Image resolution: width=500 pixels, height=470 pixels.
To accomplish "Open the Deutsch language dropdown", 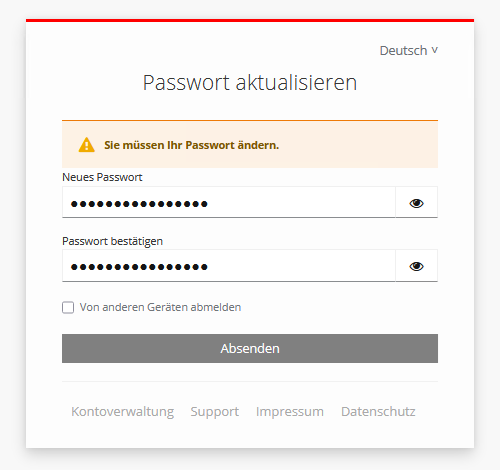I will [x=408, y=51].
